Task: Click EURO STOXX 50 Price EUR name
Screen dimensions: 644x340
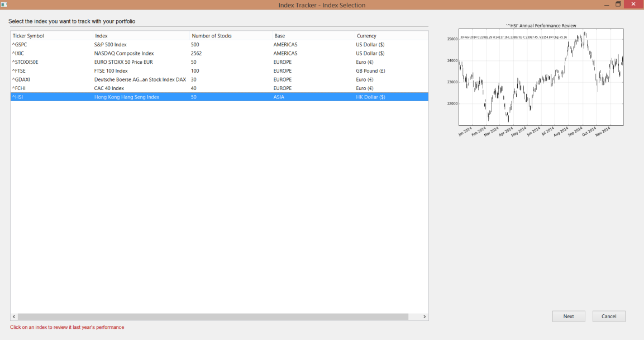Action: point(123,62)
